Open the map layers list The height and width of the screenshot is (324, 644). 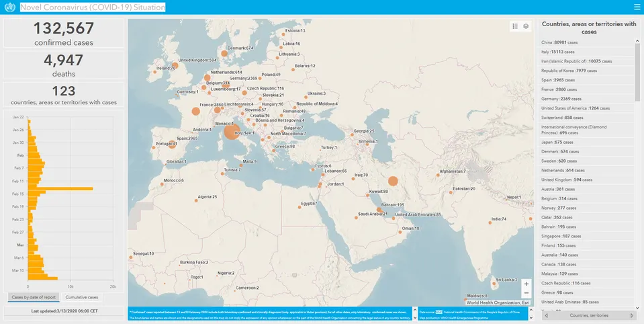click(x=526, y=26)
